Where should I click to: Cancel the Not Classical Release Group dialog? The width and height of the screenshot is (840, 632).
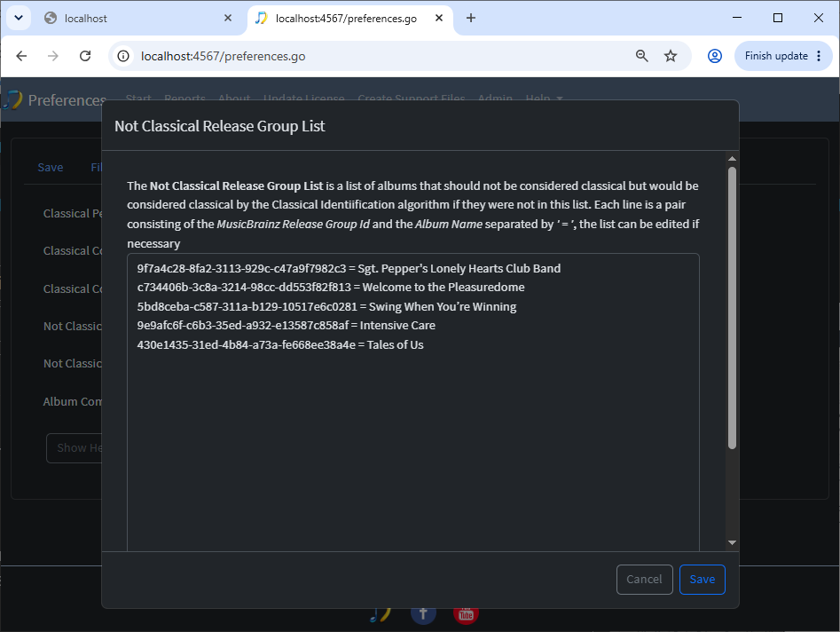point(645,580)
